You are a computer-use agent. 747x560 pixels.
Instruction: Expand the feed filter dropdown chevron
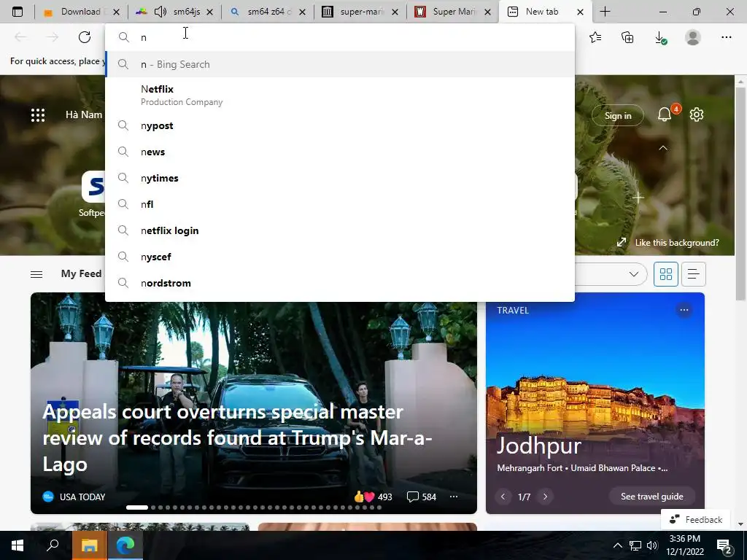click(x=634, y=274)
